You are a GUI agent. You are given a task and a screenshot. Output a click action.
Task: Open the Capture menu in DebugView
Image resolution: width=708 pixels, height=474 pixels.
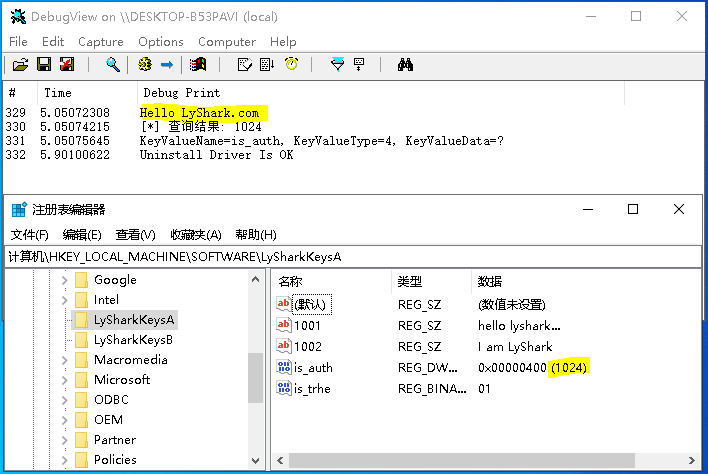click(100, 42)
